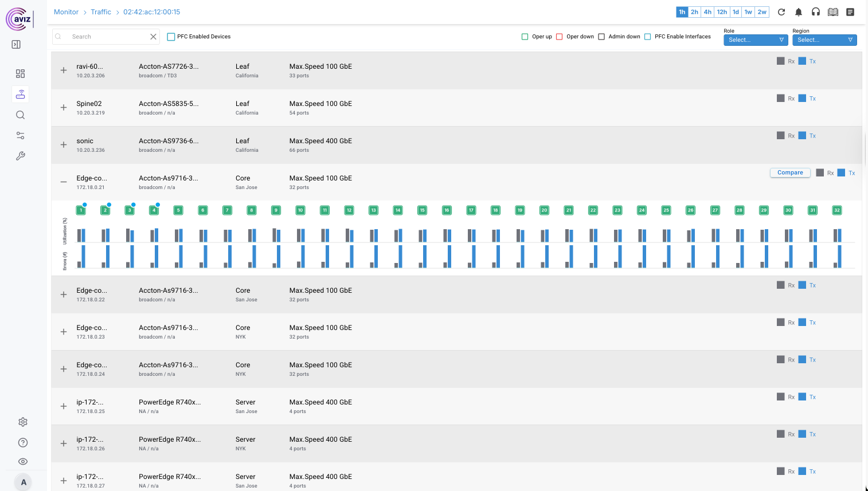Collapse the expanded Edge-co 172.18.0.21 row
868x491 pixels.
[x=64, y=182]
